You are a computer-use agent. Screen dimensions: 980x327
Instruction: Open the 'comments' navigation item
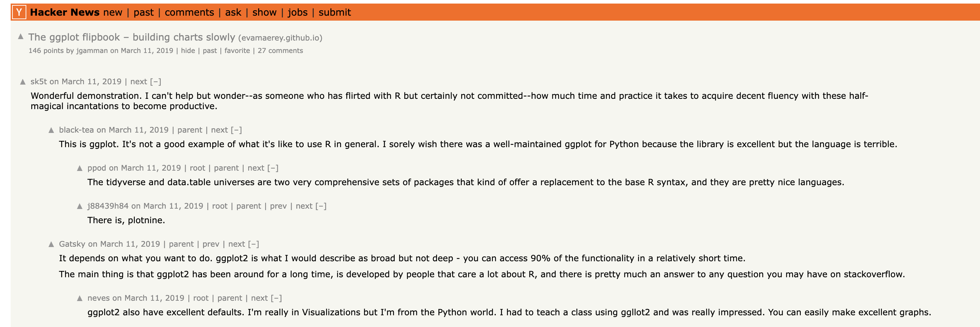[x=189, y=12]
